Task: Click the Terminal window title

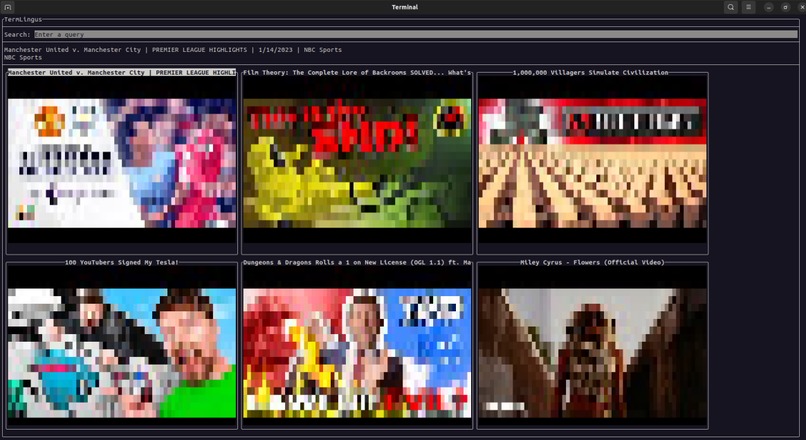Action: [405, 7]
